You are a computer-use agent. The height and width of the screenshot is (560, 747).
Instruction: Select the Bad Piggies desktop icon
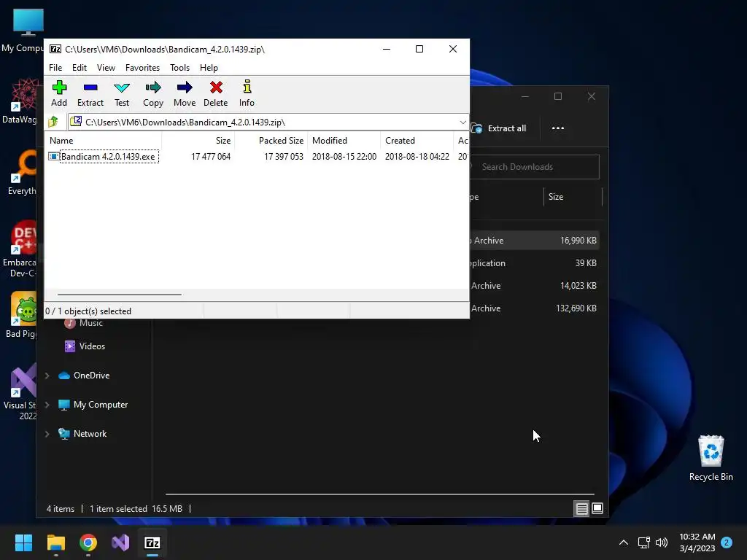tap(20, 315)
